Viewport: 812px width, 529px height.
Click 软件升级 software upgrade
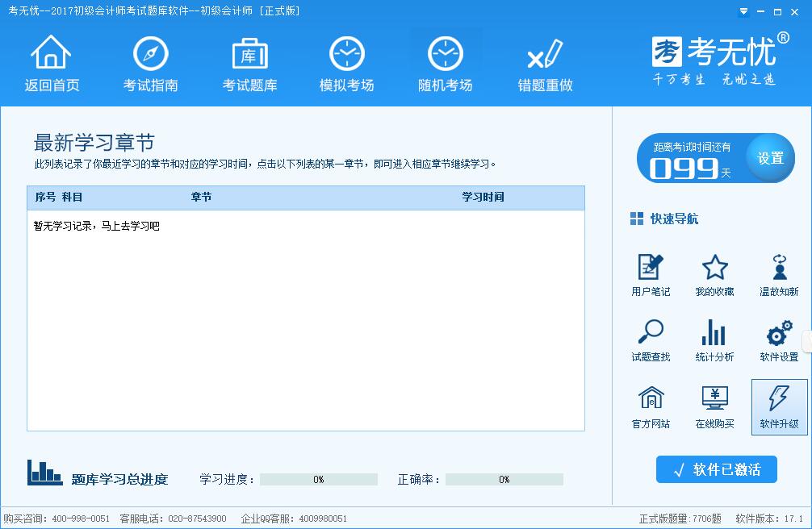pyautogui.click(x=779, y=406)
